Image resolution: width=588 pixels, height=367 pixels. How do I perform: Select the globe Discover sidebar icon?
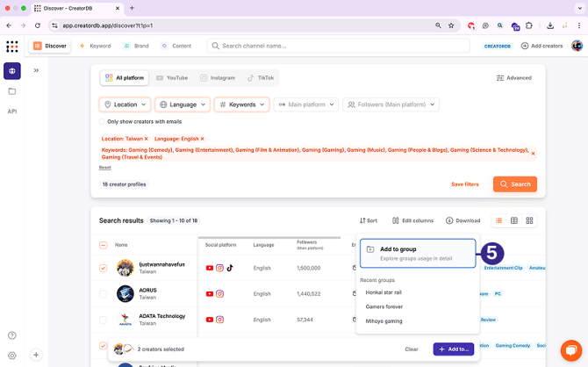pyautogui.click(x=12, y=71)
